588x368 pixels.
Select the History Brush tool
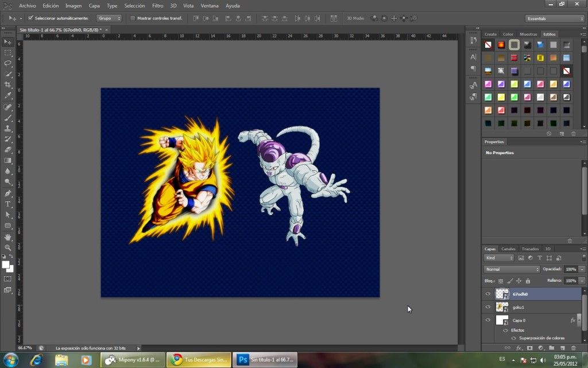(7, 139)
